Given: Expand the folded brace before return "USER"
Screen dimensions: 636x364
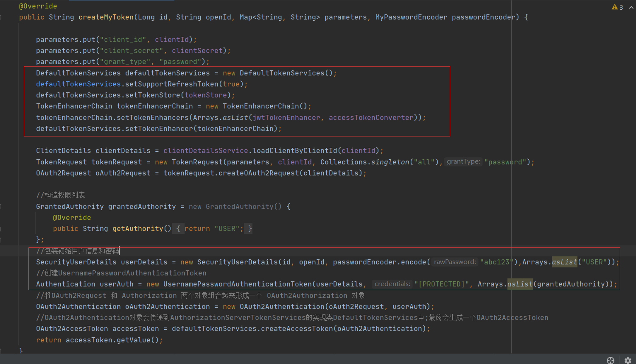Looking at the screenshot, I should point(178,228).
